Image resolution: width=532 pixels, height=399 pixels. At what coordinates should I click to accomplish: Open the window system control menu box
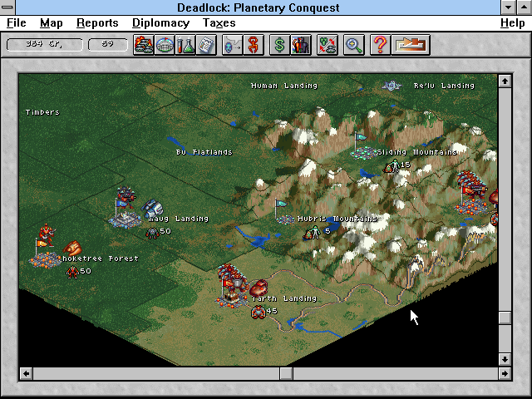[x=7, y=7]
